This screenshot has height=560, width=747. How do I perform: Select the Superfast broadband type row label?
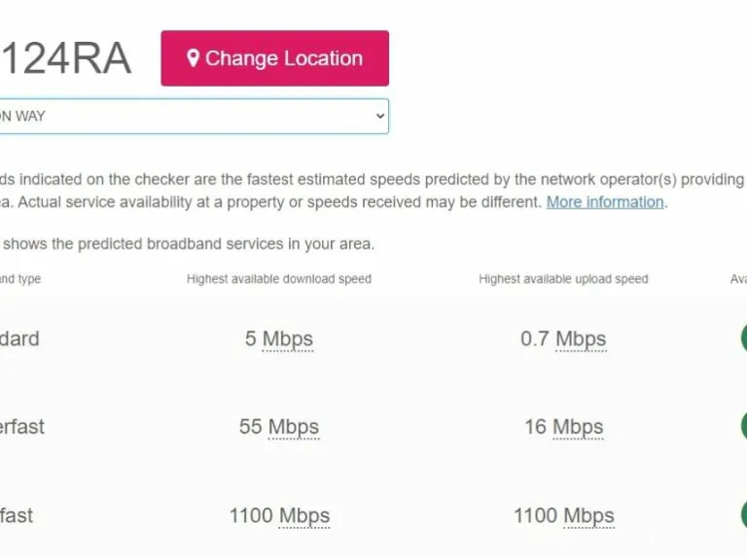(x=21, y=427)
